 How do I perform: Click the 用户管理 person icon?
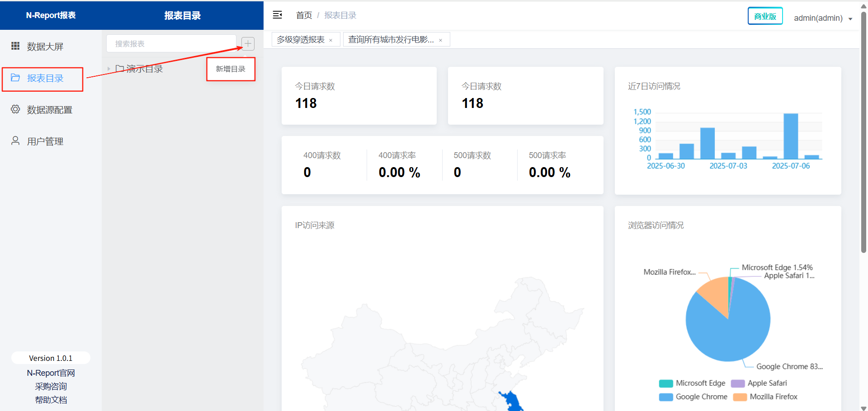[x=15, y=141]
